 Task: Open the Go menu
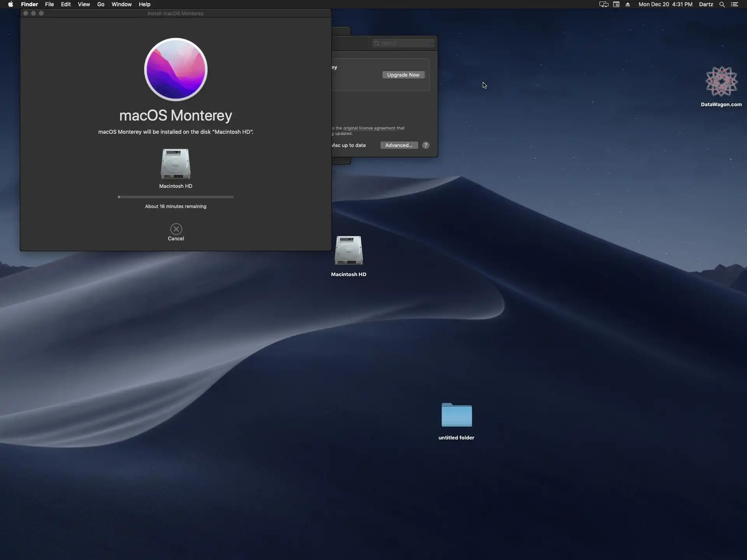[101, 4]
